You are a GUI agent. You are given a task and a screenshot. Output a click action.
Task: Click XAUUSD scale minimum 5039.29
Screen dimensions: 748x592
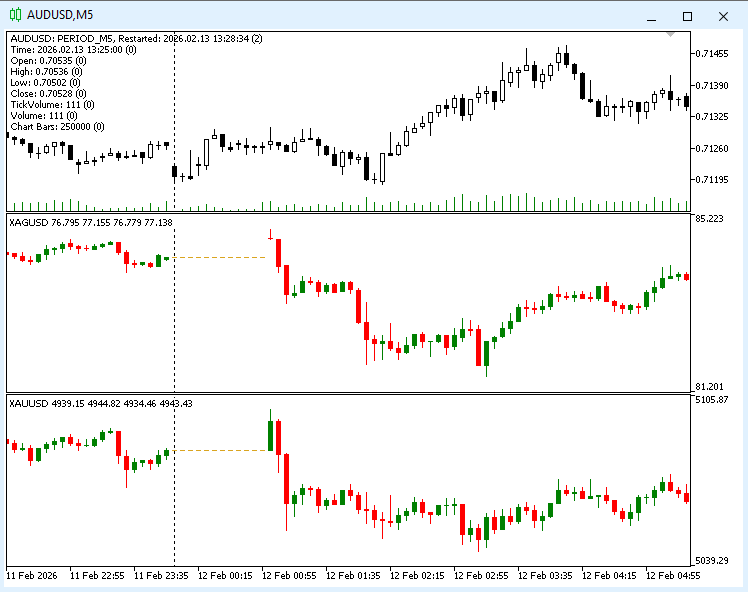point(712,561)
